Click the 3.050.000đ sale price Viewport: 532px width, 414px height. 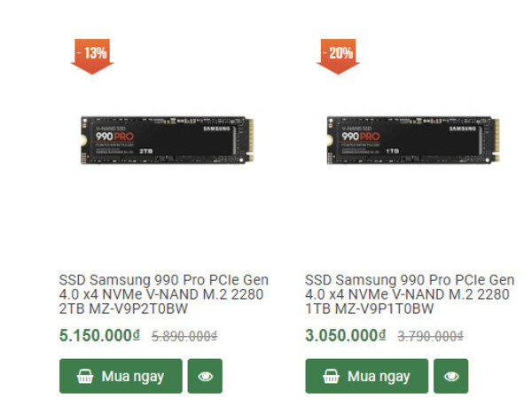click(x=346, y=336)
